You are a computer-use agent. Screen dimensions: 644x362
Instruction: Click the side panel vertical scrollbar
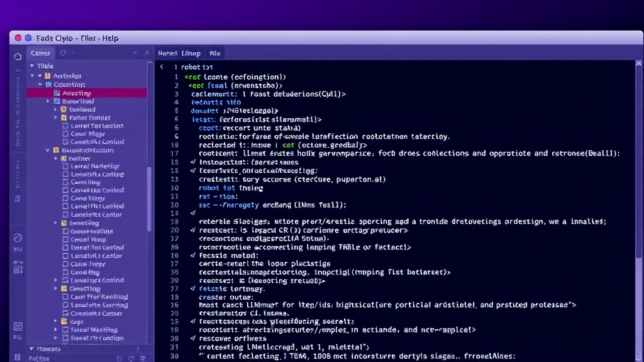[149, 199]
